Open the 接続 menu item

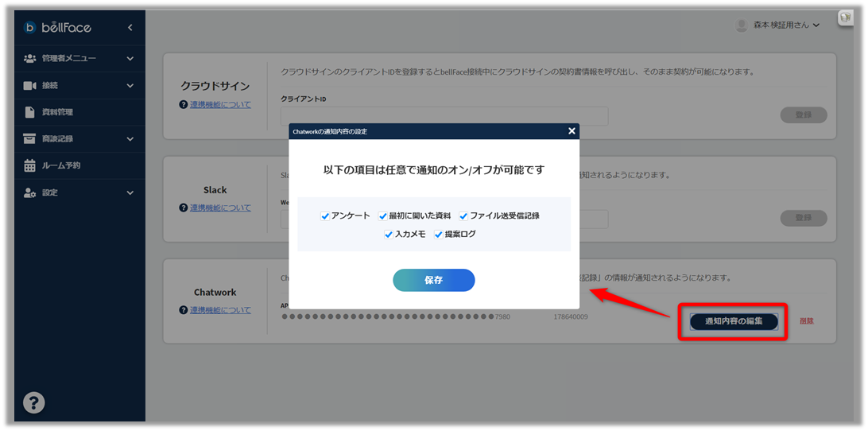coord(79,85)
